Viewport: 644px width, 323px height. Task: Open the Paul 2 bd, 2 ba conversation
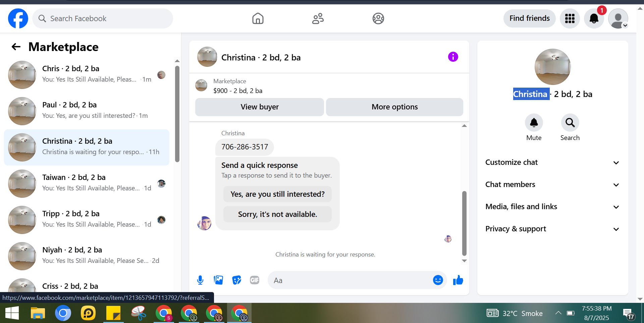pyautogui.click(x=87, y=111)
